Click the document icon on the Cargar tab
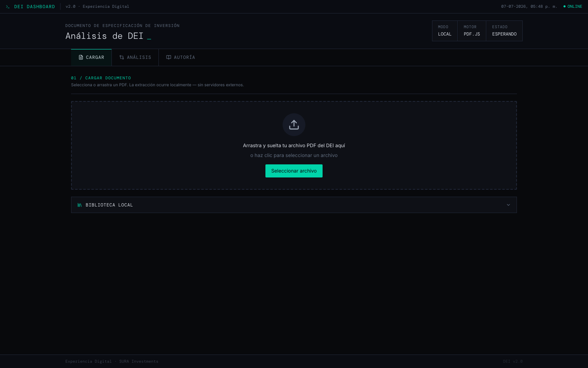The height and width of the screenshot is (368, 588). tap(81, 58)
